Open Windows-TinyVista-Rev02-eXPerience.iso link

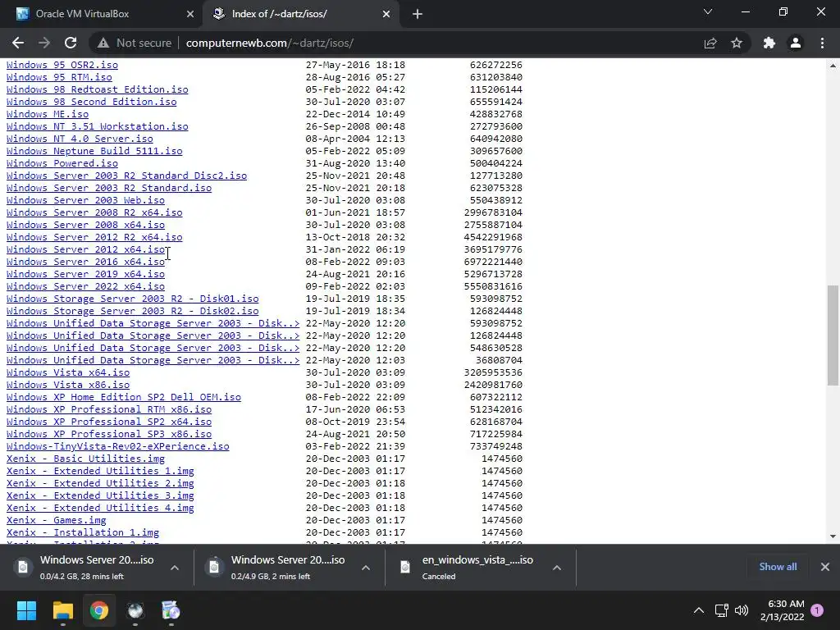[x=118, y=447]
